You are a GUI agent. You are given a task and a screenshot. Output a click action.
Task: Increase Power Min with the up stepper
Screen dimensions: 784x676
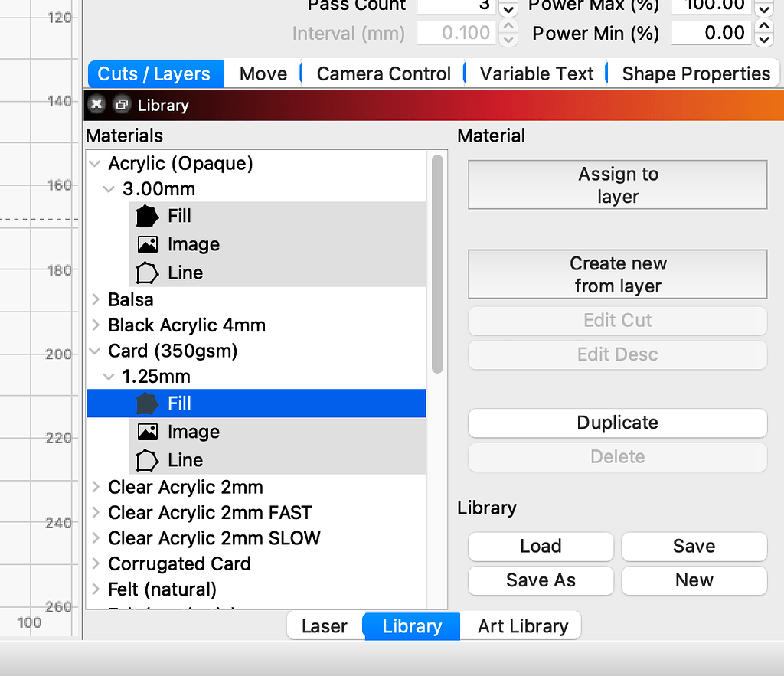click(764, 26)
